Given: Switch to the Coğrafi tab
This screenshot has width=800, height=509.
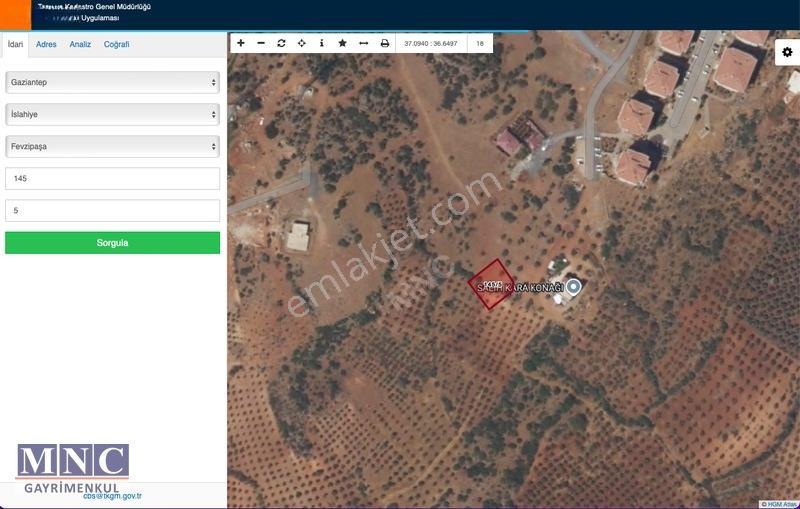Looking at the screenshot, I should pos(116,44).
